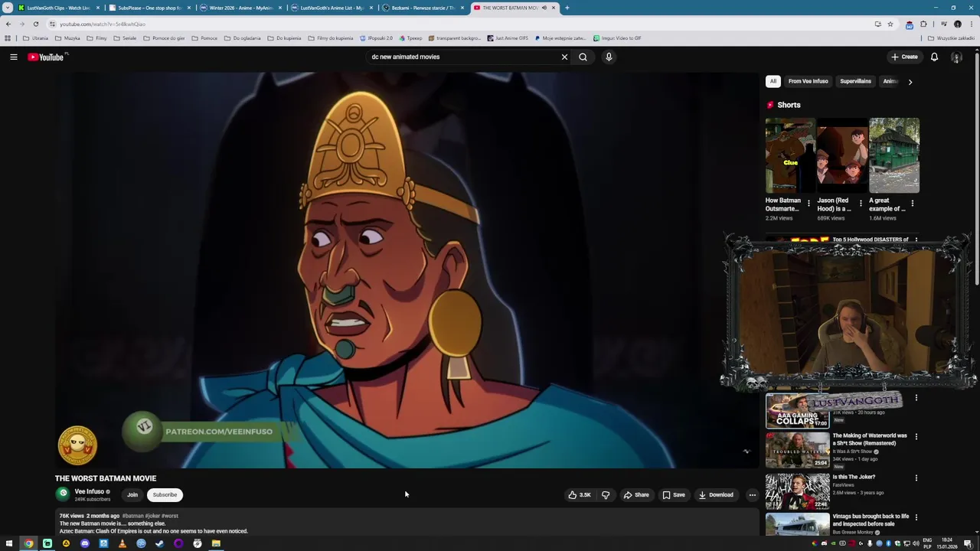Show next filter chips with arrow
This screenshot has width=980, height=551.
coord(910,81)
